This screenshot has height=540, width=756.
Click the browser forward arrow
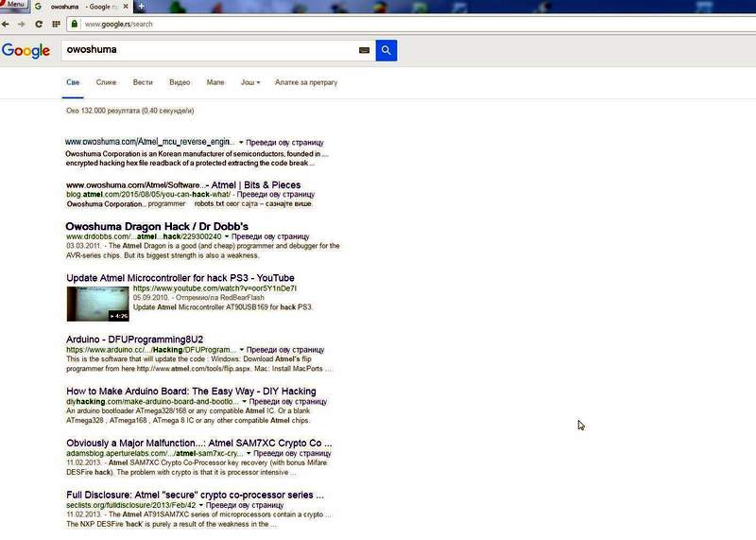click(x=21, y=24)
